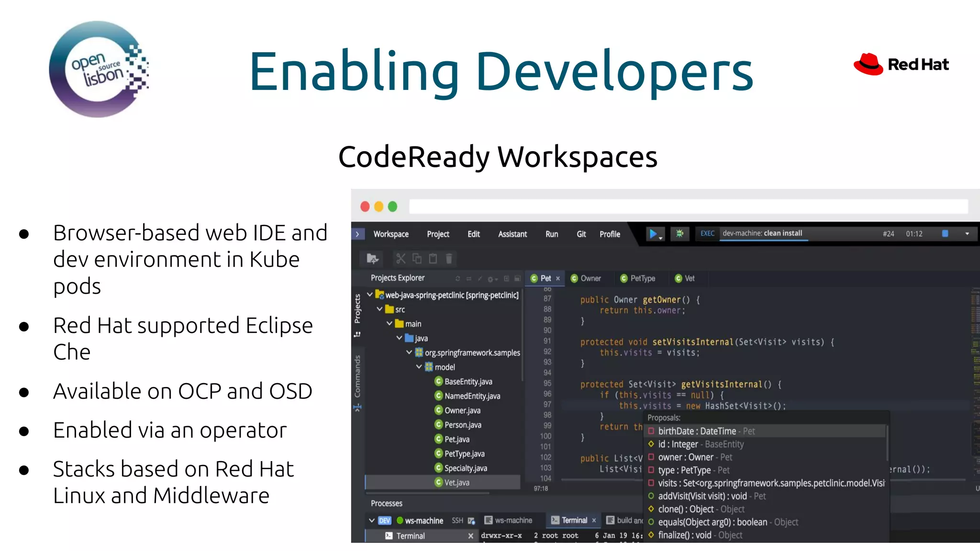
Task: Click the Debug bug icon
Action: click(x=679, y=233)
